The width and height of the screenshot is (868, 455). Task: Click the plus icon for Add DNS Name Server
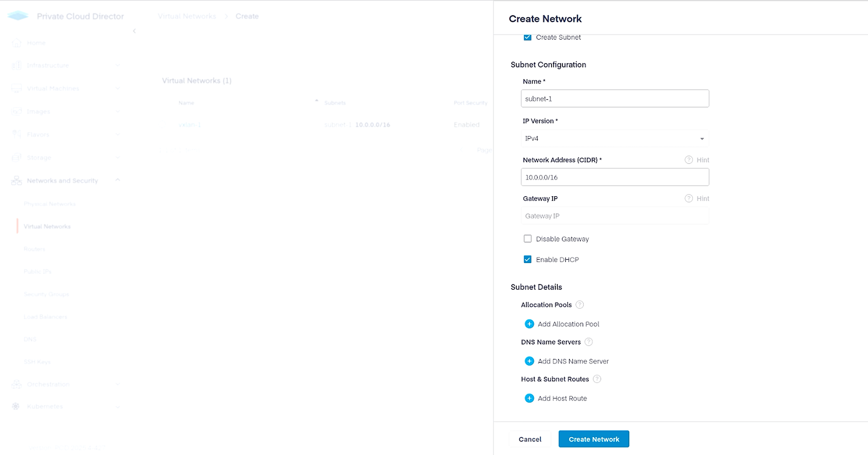tap(529, 361)
